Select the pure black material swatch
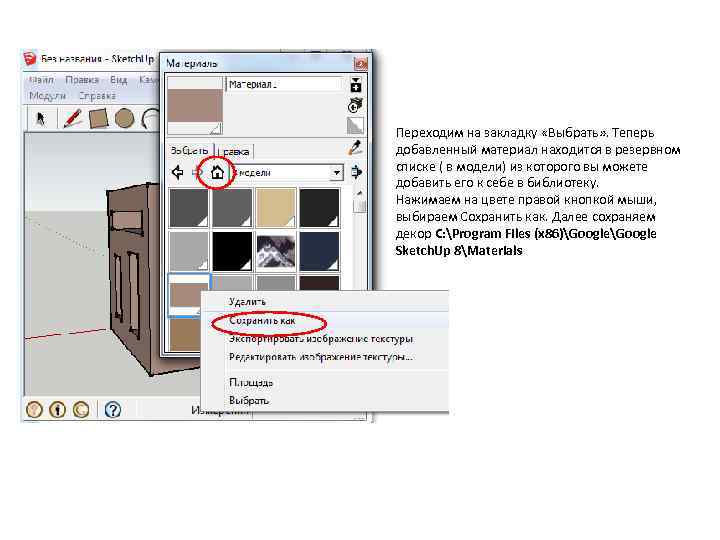Screen dimensions: 720x540 coord(232,251)
